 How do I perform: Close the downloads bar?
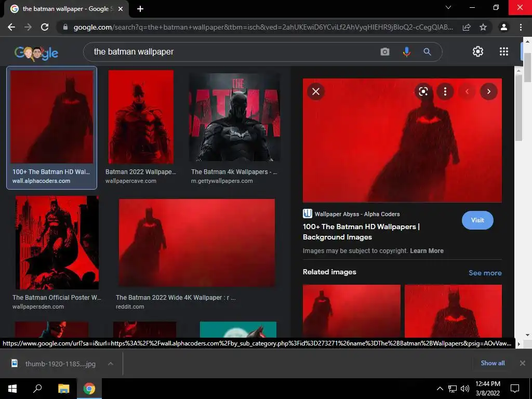tap(523, 363)
